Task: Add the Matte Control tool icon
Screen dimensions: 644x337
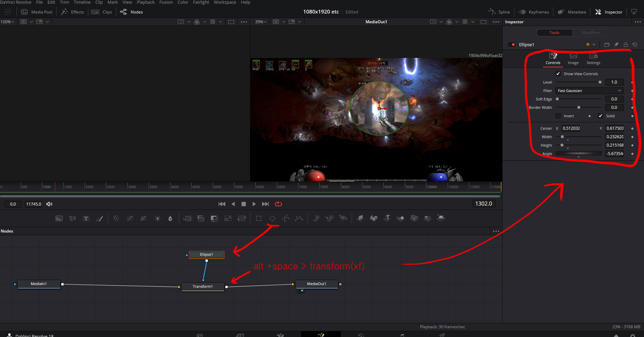Action: pos(214,218)
